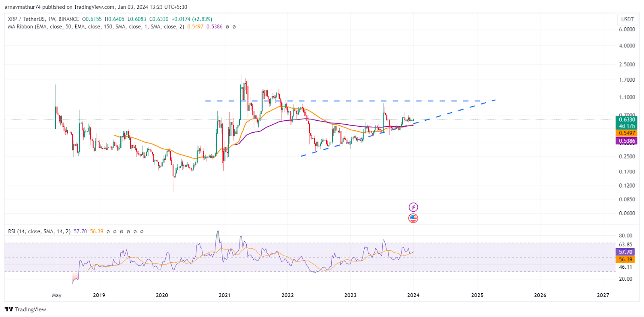Click the orange 56.39 RSI axis tag
This screenshot has width=644, height=317.
point(625,259)
